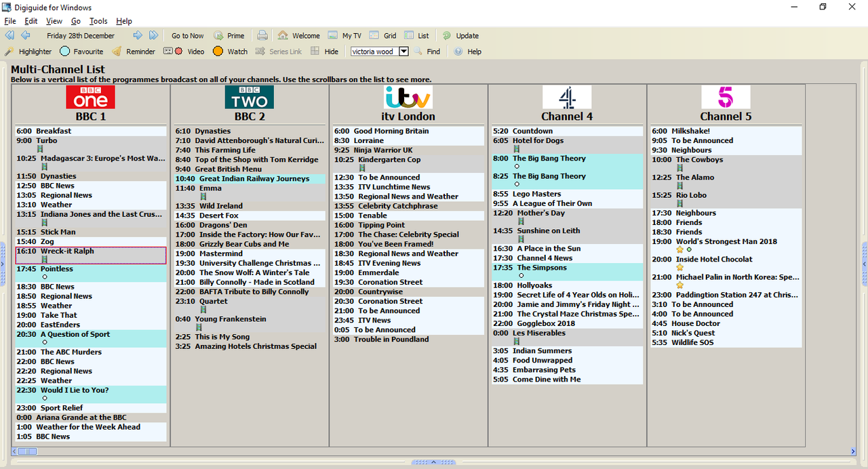Click the BBC Two channel logo

tap(250, 97)
